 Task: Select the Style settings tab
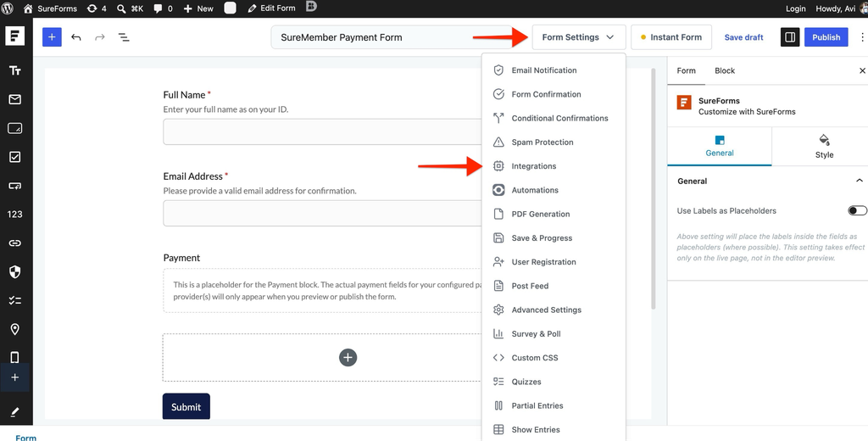click(x=824, y=147)
